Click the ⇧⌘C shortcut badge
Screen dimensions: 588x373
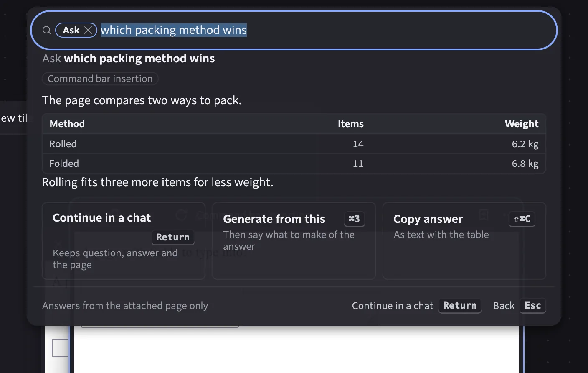(x=522, y=219)
